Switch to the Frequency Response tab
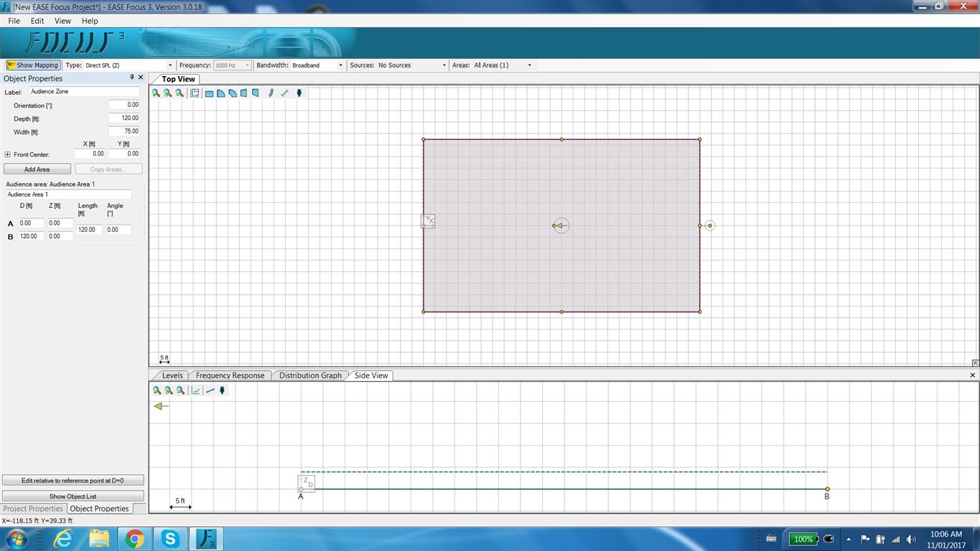 230,375
